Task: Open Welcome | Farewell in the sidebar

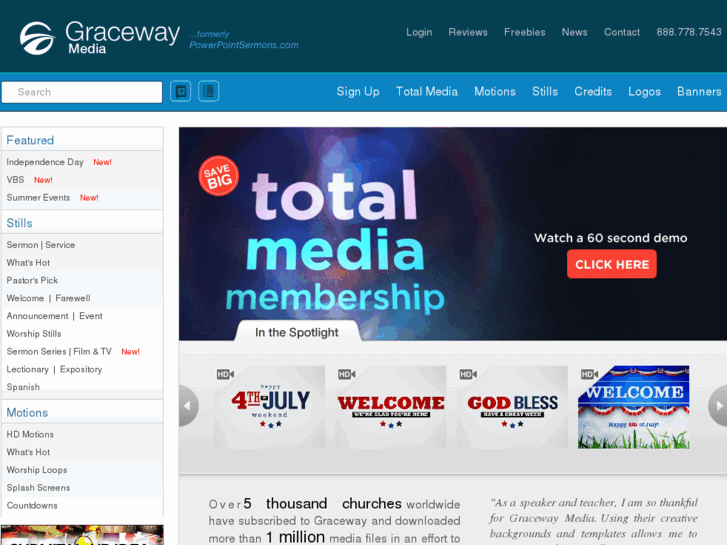Action: [48, 298]
